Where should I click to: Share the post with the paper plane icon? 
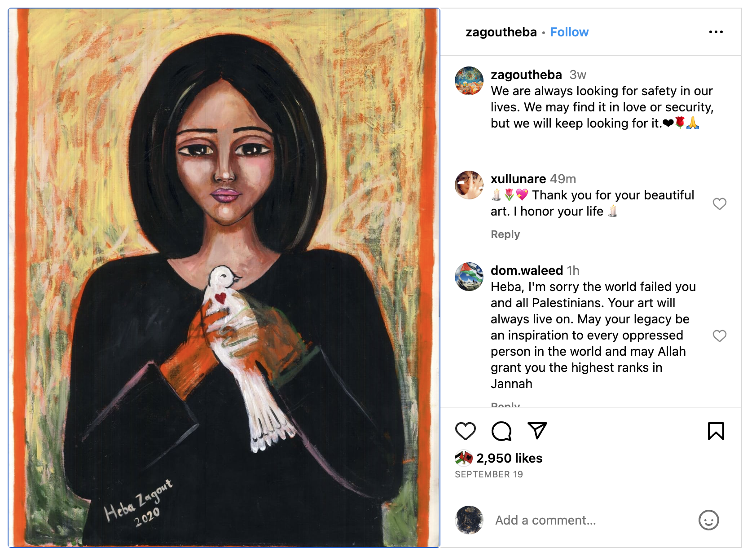click(537, 431)
